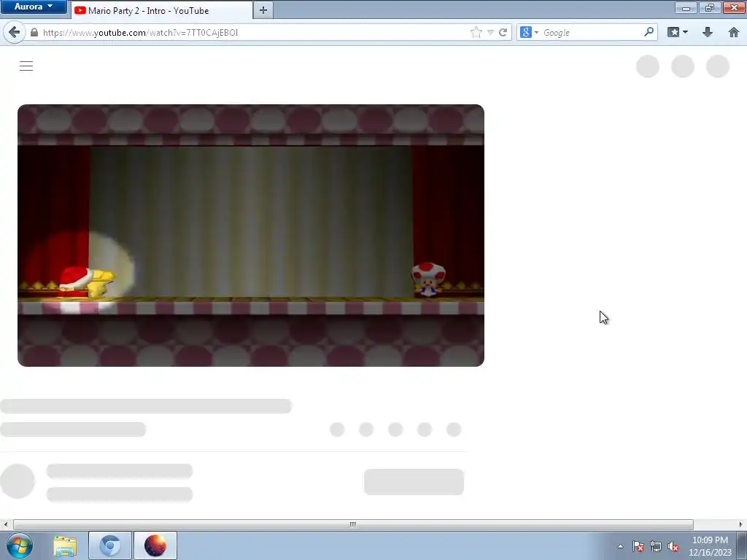Minimize the Aurora window
This screenshot has height=560, width=747.
pyautogui.click(x=686, y=7)
